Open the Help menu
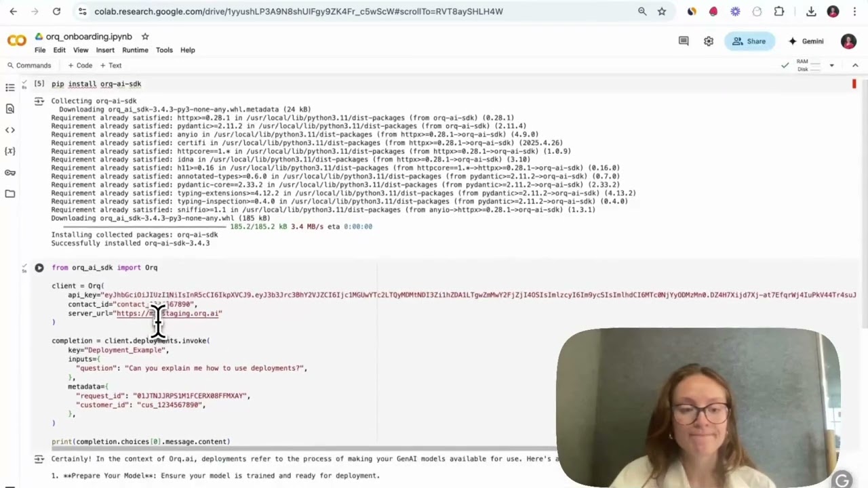Viewport: 868px width, 488px height. 188,50
